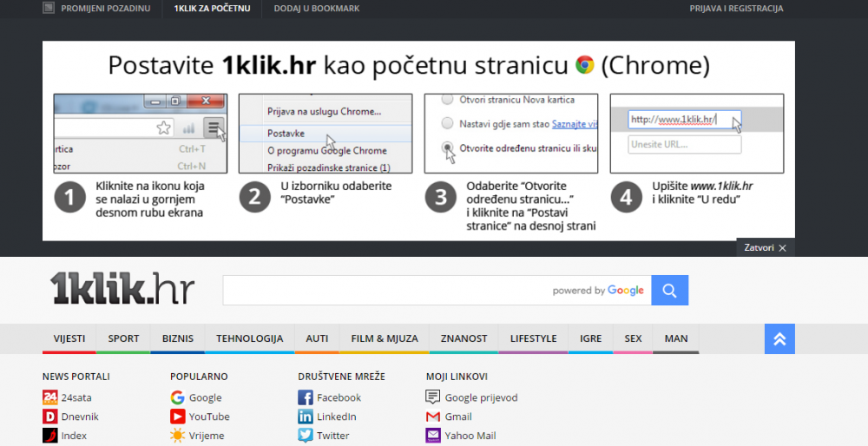
Task: Click the Moji linkovi heading
Action: click(x=457, y=377)
